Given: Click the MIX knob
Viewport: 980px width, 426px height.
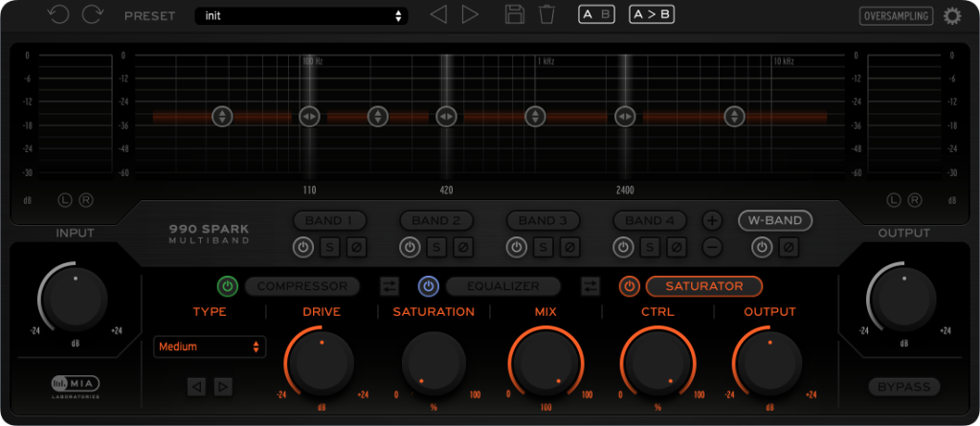Looking at the screenshot, I should [546, 364].
